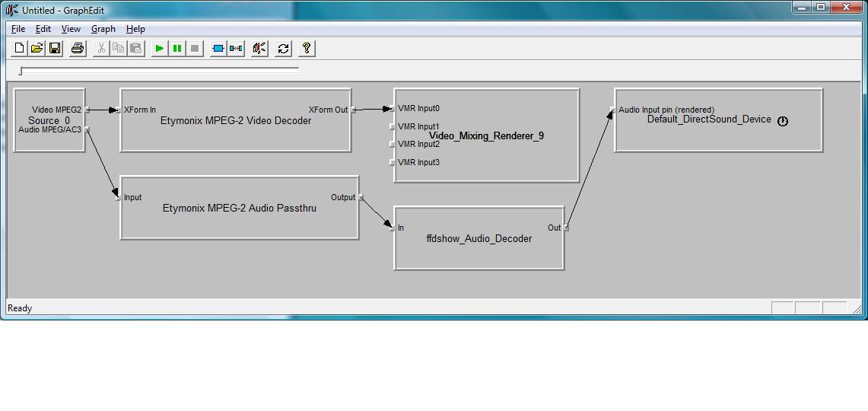
Task: Click the Video MPEG2 output pin
Action: tap(87, 110)
